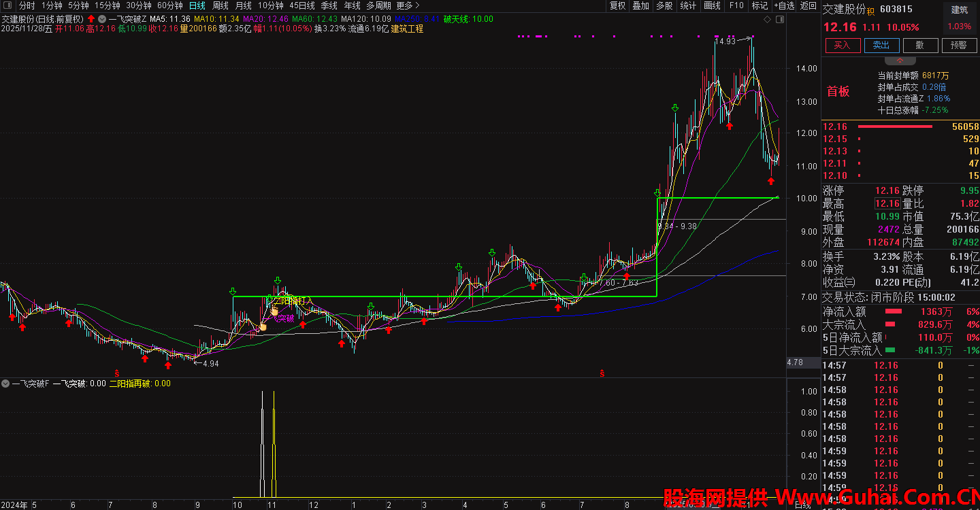Collapse the order panel with red chevron
Image resolution: width=980 pixels, height=510 pixels.
tap(900, 61)
